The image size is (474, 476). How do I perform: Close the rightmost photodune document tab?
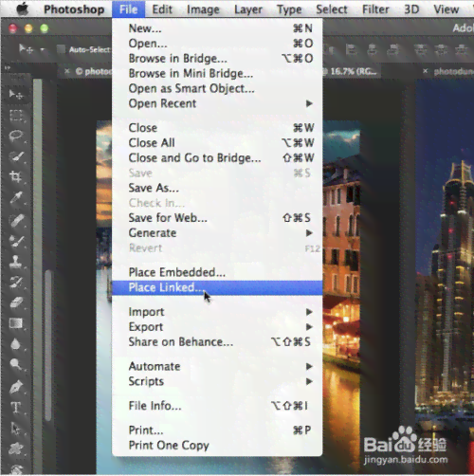[426, 71]
